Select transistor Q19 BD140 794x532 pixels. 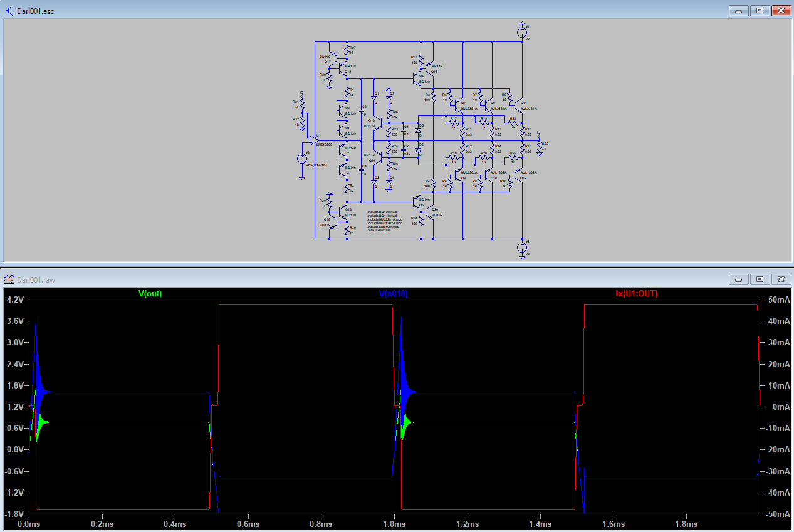tap(429, 68)
